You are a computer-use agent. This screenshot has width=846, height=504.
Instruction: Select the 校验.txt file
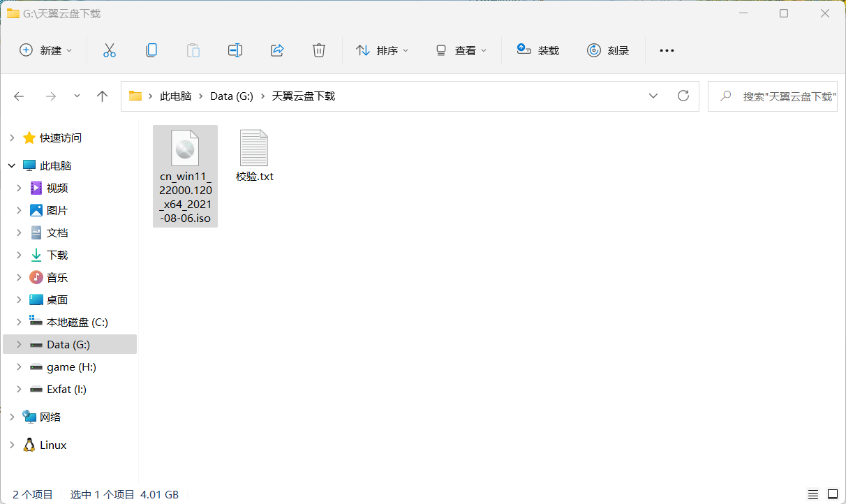point(255,156)
